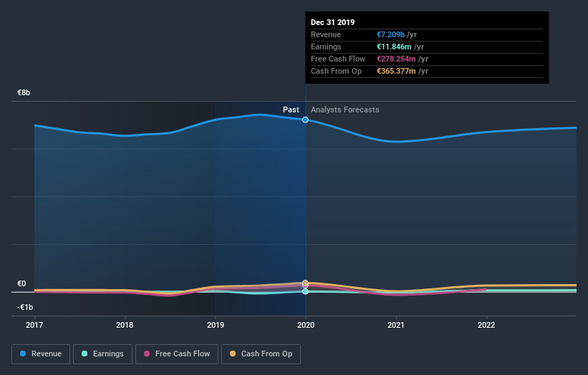Click the -€1b y-axis label
This screenshot has height=375, width=588.
pos(25,307)
